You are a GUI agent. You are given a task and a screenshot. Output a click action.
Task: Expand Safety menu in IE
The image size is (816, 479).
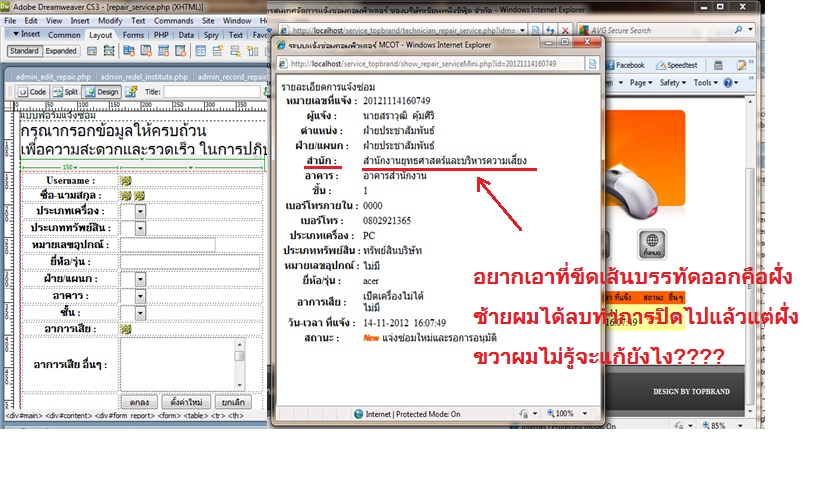(672, 82)
